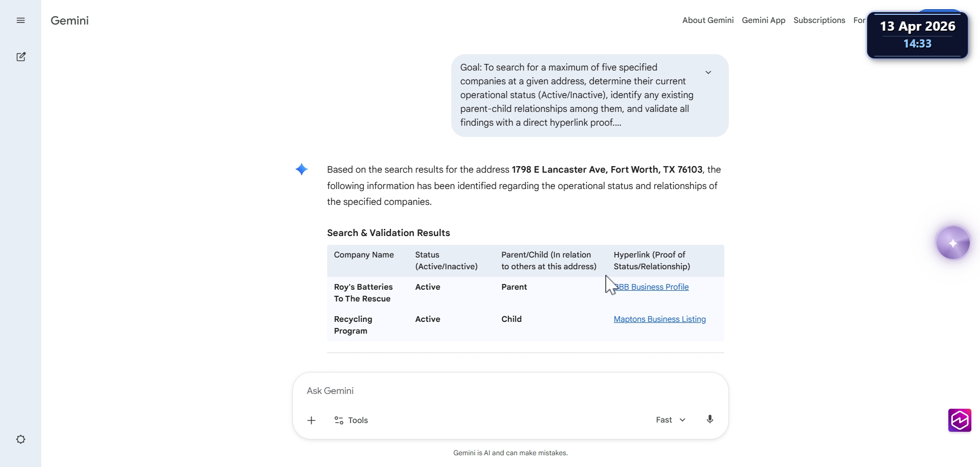Open the purple floating sparkle assistant

pos(953,243)
